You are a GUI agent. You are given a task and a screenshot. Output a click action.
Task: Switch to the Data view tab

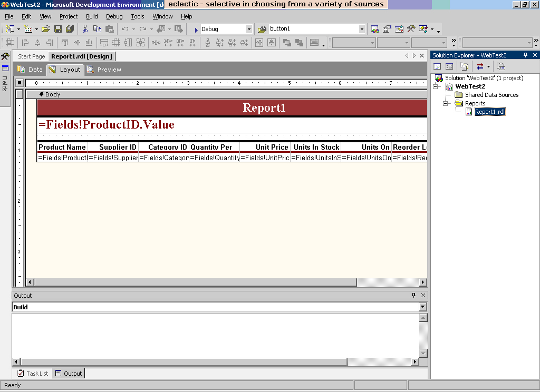point(30,70)
